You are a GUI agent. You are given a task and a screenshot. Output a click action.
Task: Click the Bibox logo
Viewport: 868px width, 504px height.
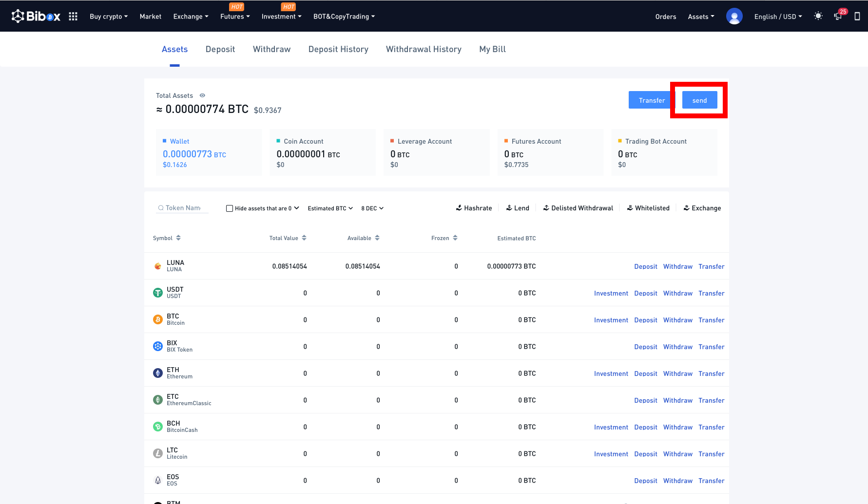pos(36,17)
